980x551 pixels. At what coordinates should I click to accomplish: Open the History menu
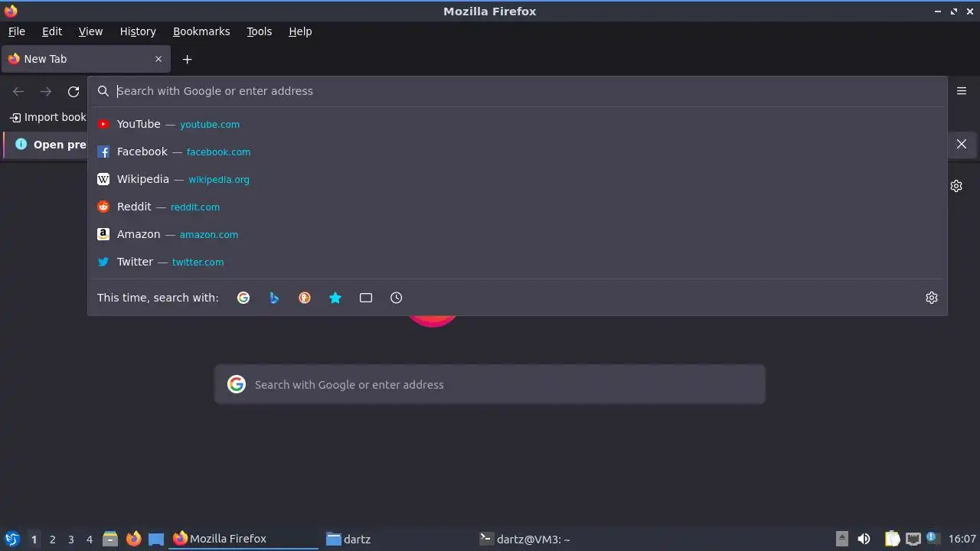click(138, 31)
